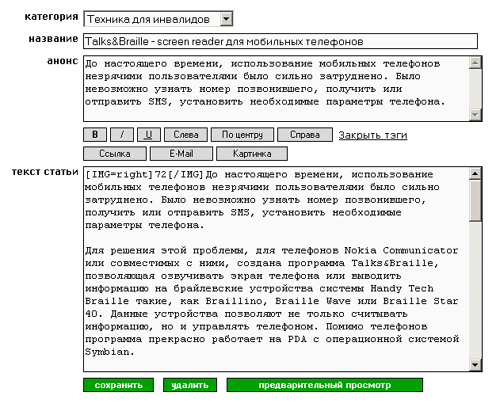Click the текст статьи scrollbar thumb
Screen dimensions: 500x411
tap(475, 201)
